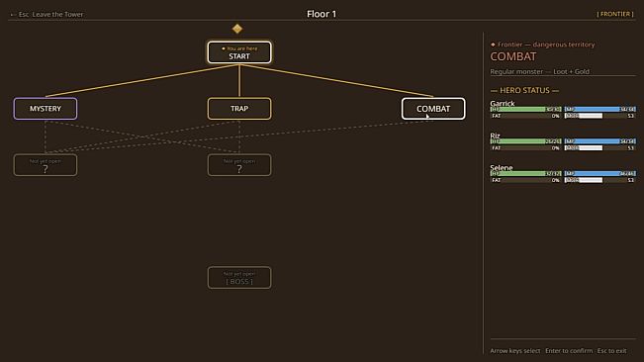Screen dimensions: 644x362
Task: Click Selene's hero name
Action: 502,167
